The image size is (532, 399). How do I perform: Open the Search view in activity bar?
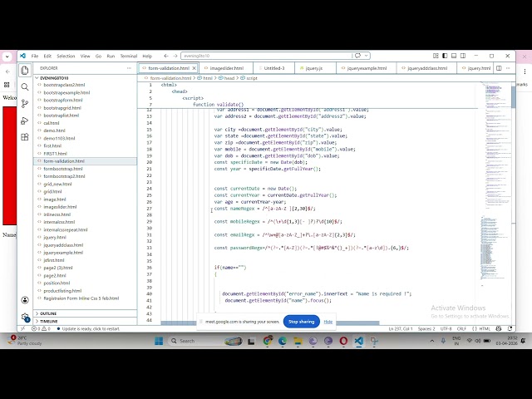pos(25,87)
